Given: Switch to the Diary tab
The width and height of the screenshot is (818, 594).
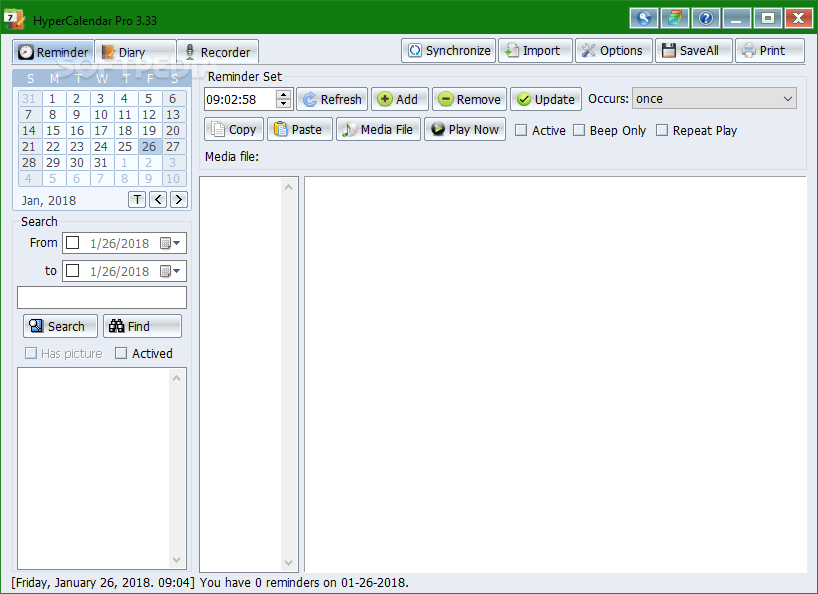Looking at the screenshot, I should point(135,52).
